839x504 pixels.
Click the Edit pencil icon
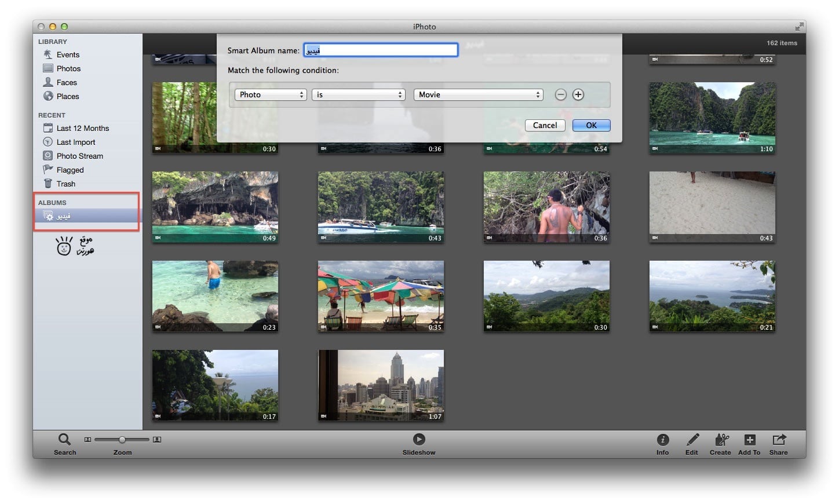pos(692,440)
